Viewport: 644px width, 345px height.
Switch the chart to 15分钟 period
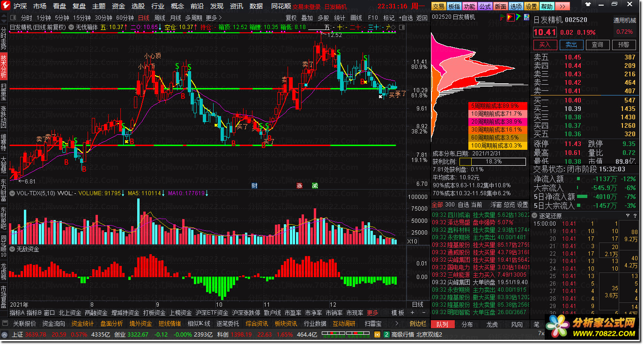(81, 18)
